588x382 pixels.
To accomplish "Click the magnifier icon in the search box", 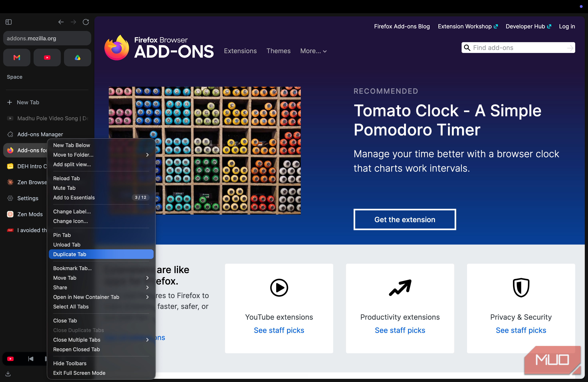I will point(467,48).
